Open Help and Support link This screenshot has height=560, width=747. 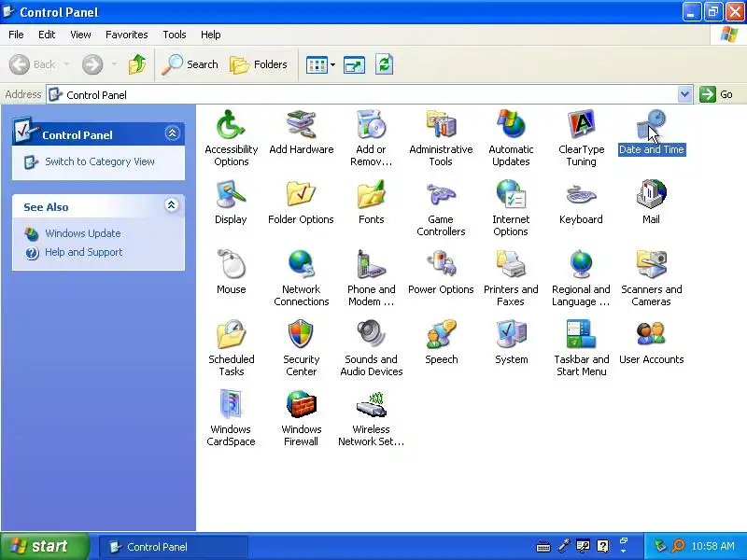pos(84,252)
